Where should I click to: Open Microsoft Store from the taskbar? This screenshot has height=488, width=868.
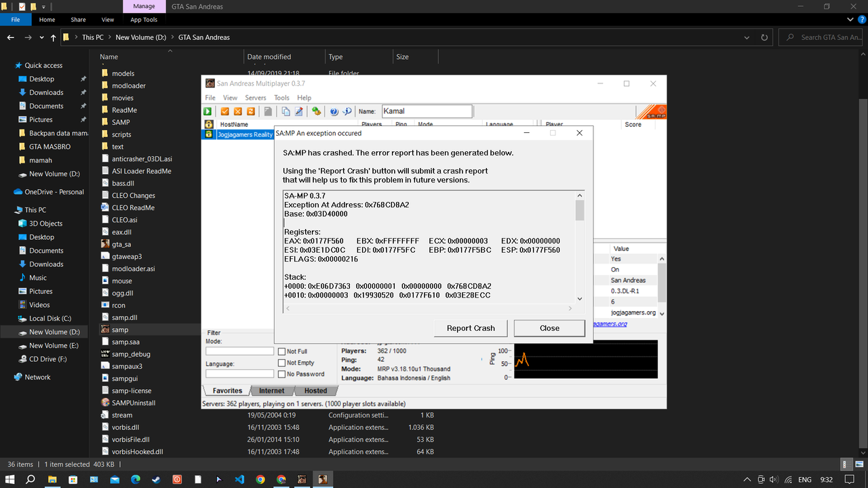pyautogui.click(x=73, y=479)
